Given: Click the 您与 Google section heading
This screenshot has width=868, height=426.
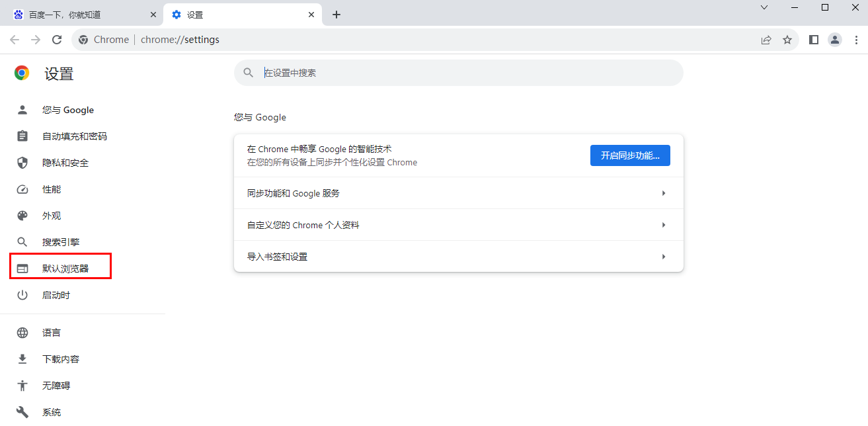Looking at the screenshot, I should (x=260, y=117).
